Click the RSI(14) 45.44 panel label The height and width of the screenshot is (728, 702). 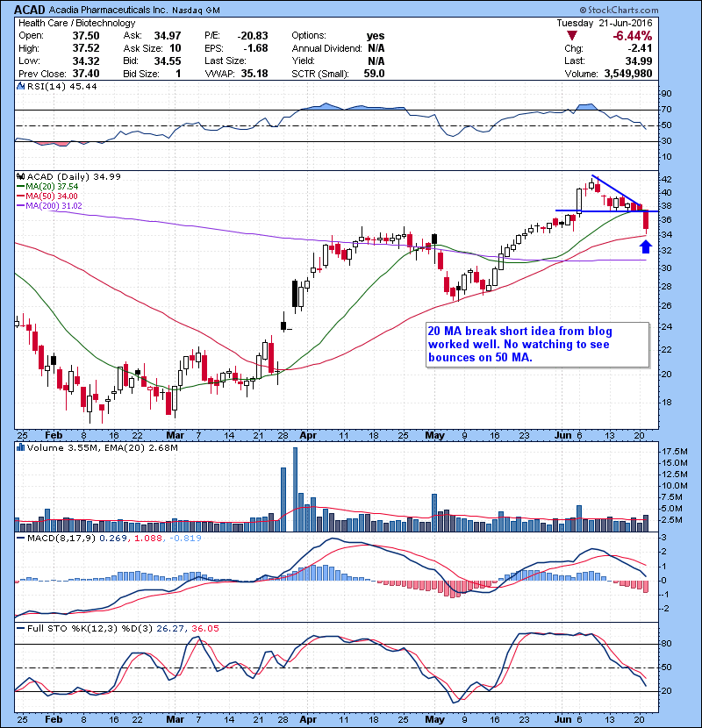point(61,86)
